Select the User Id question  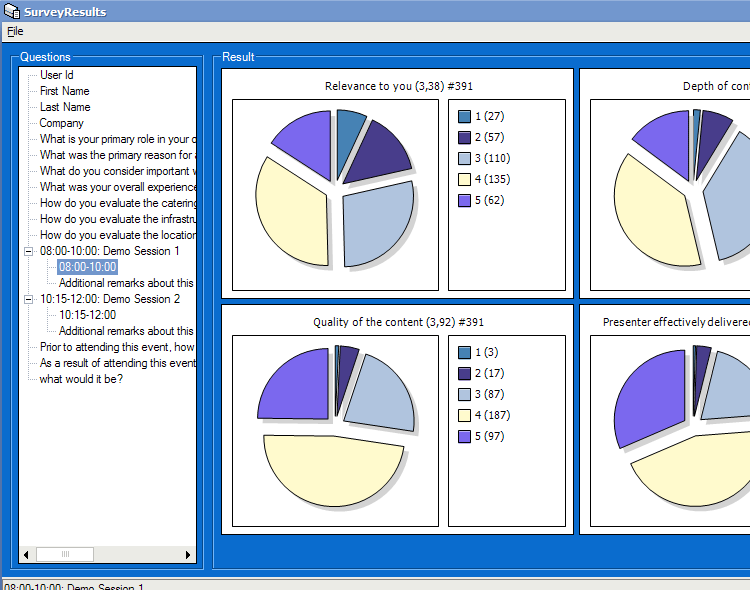coord(56,75)
